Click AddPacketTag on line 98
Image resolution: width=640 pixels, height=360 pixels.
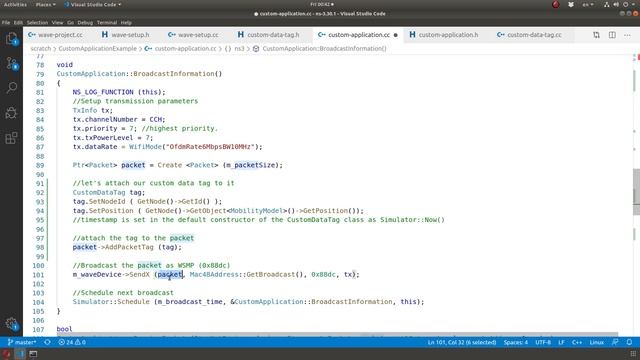(129, 247)
